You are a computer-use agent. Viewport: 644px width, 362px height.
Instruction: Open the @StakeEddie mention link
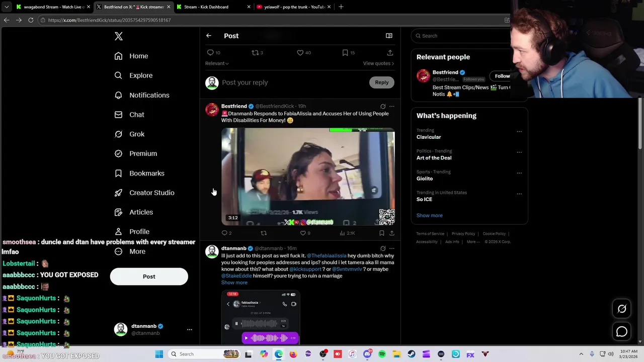pos(236,276)
